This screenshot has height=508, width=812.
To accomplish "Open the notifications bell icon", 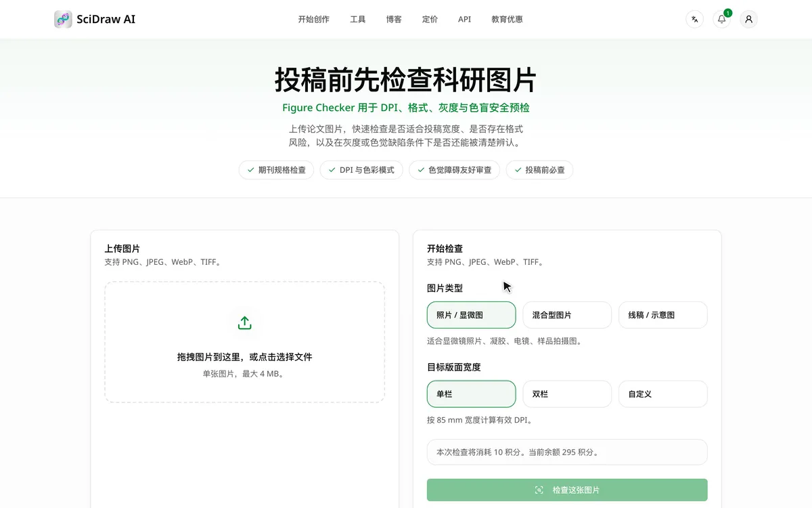I will pos(722,19).
